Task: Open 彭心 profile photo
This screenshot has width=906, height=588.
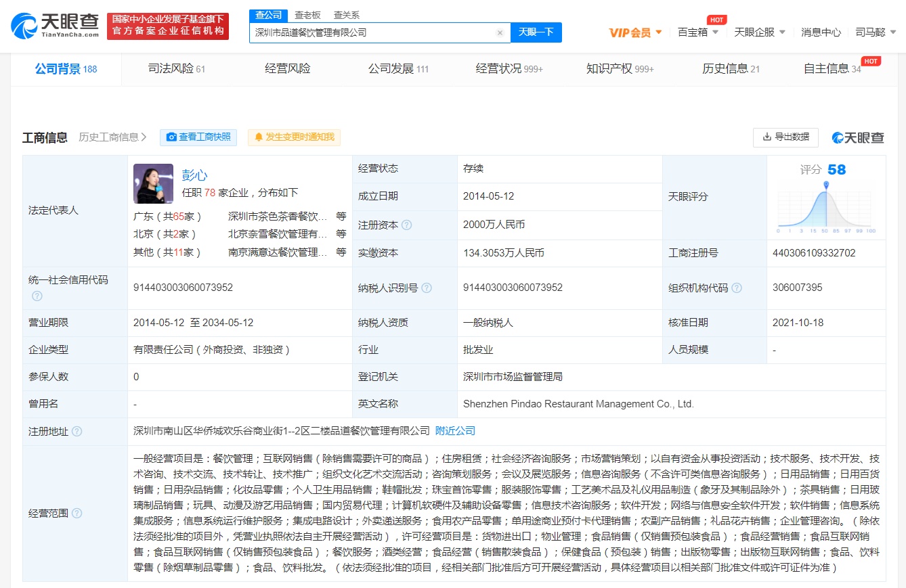Action: pos(154,184)
